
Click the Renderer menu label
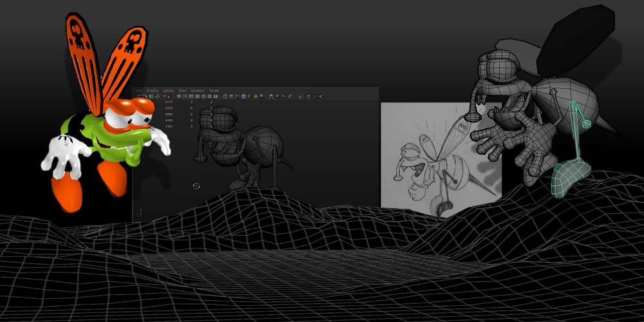pos(198,91)
